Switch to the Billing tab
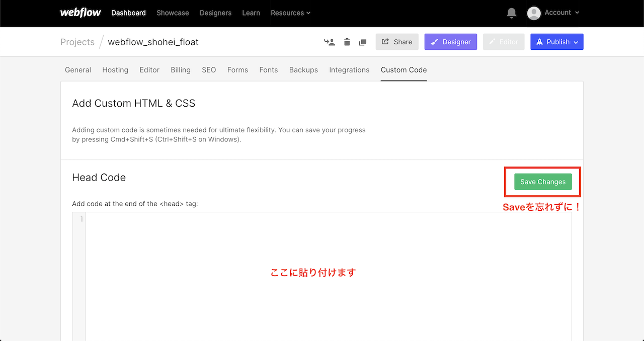 click(x=181, y=70)
